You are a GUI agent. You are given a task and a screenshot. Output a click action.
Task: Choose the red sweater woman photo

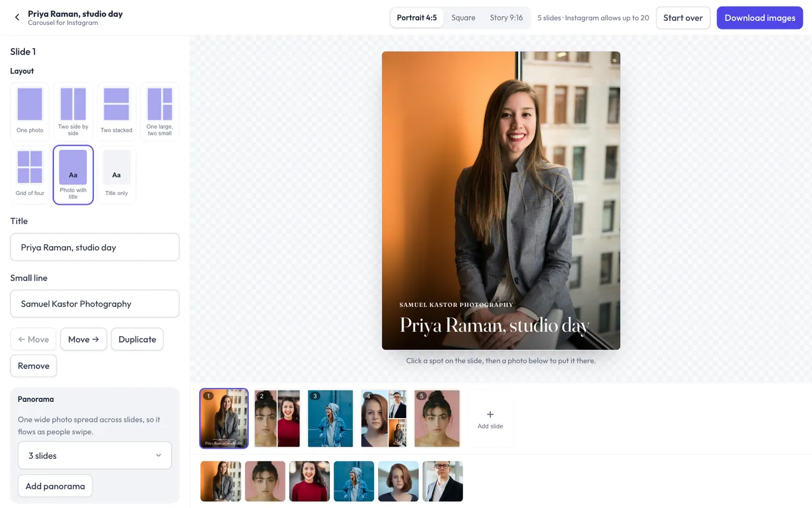point(310,481)
